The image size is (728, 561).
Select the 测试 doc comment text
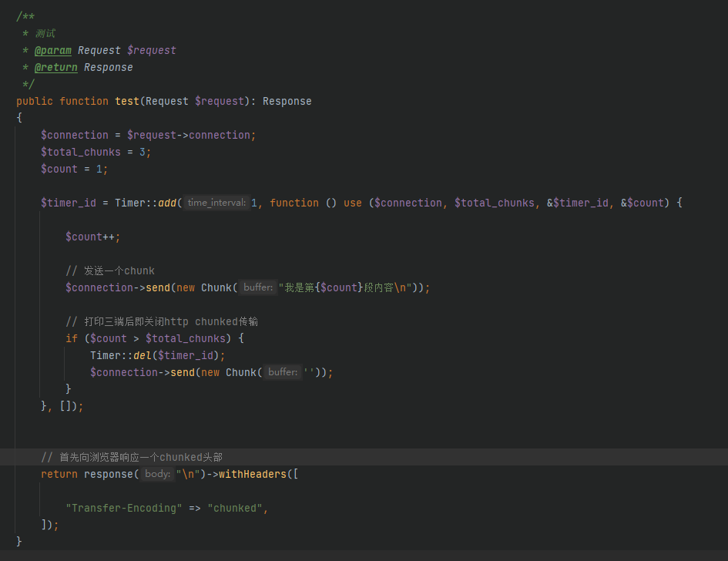point(45,33)
